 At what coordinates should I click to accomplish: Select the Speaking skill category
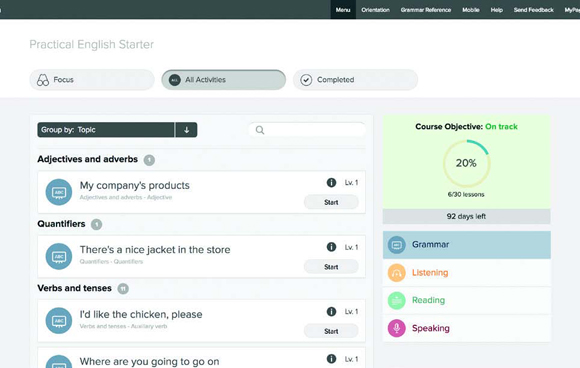466,328
